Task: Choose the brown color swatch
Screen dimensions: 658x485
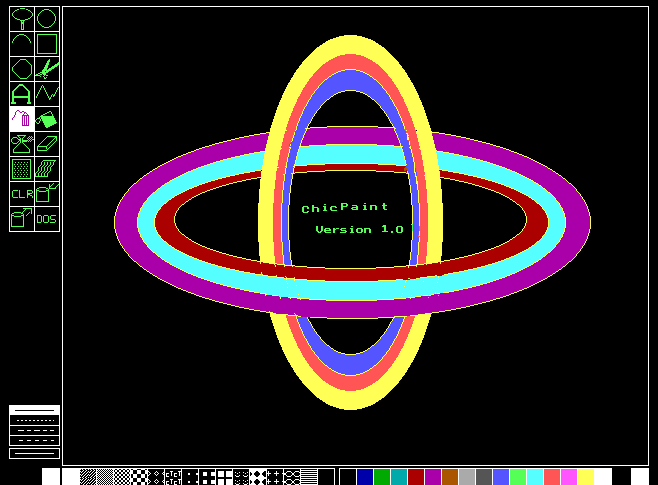Action: tap(450, 477)
